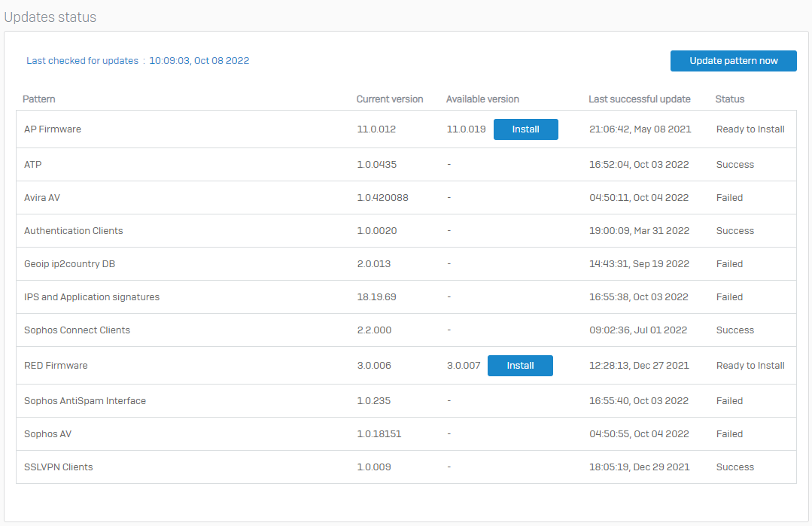Install the RED Firmware 3.0.007 update

point(520,366)
